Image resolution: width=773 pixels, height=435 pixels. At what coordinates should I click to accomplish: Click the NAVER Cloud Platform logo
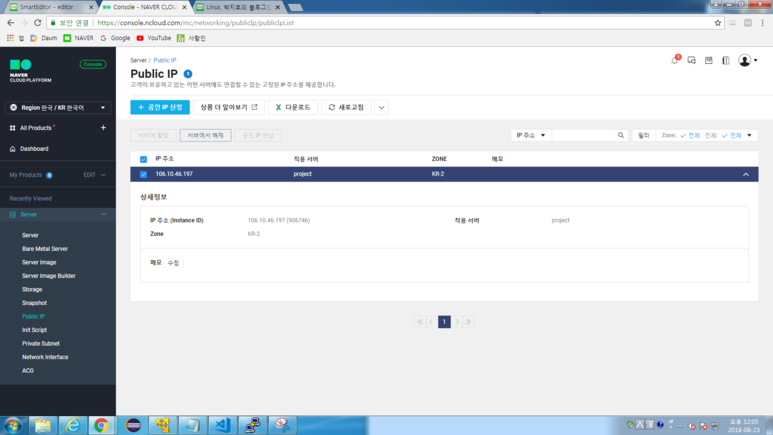30,71
